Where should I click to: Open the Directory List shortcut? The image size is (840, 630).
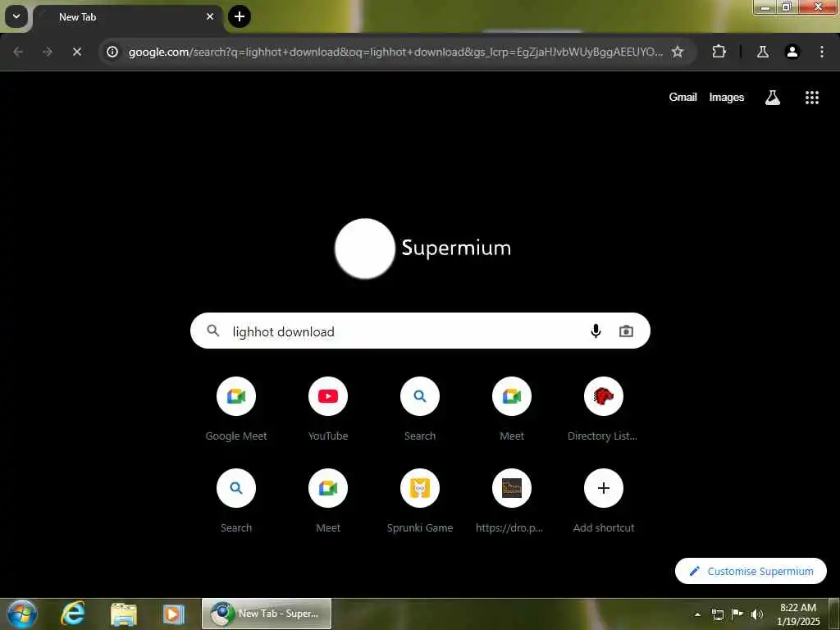pyautogui.click(x=603, y=409)
